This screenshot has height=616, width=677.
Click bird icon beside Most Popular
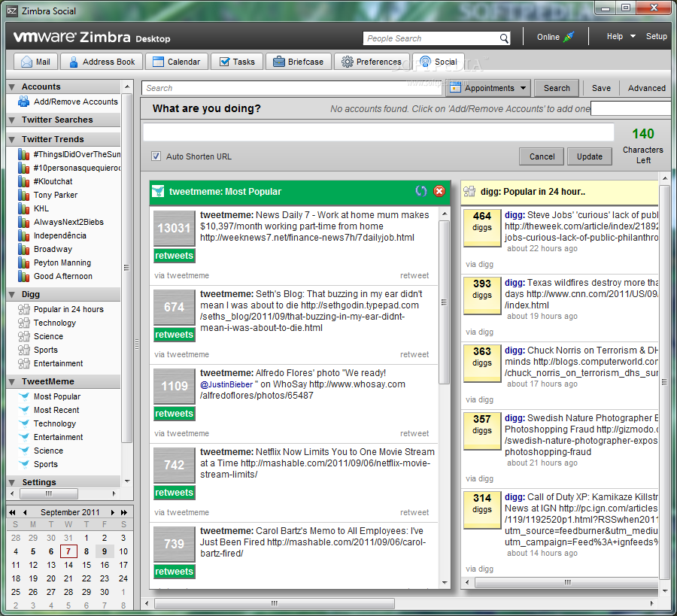click(x=24, y=396)
